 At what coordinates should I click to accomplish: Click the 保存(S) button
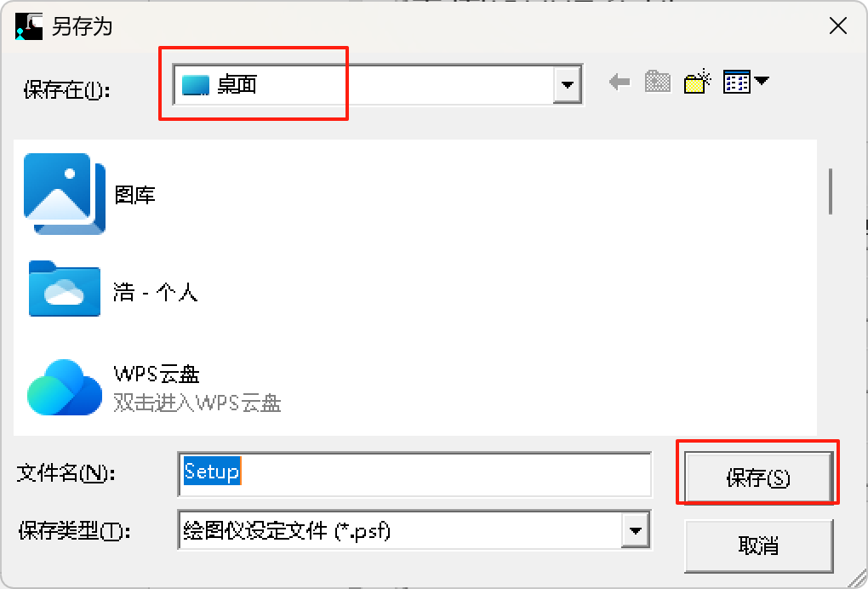point(758,477)
